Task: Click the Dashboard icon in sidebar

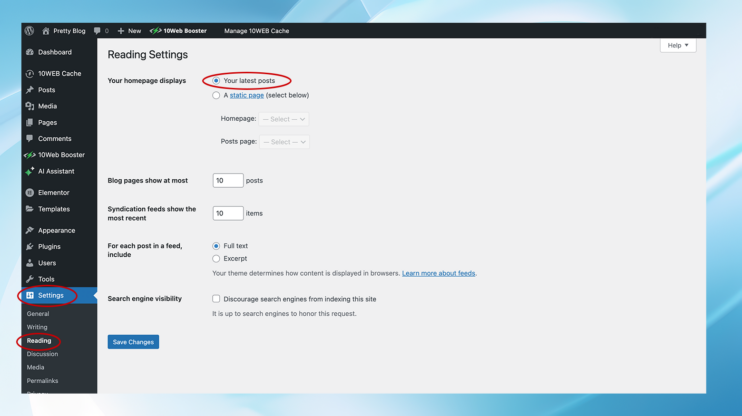Action: click(30, 52)
